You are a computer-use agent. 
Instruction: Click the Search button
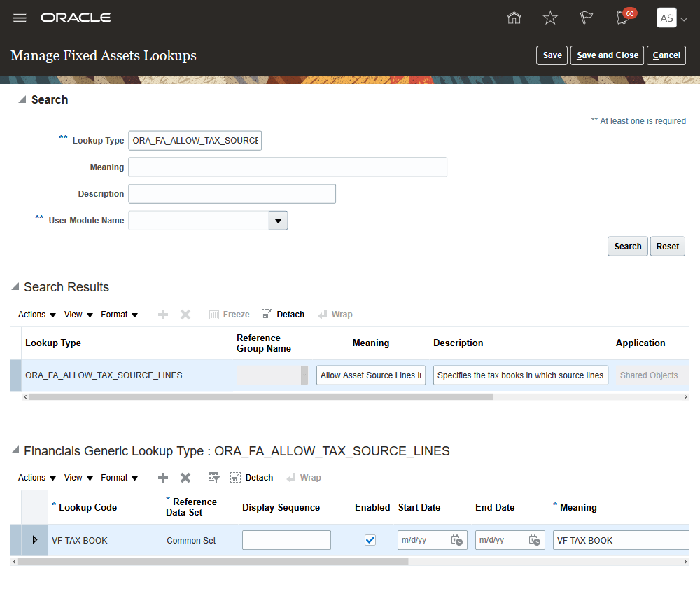(627, 247)
